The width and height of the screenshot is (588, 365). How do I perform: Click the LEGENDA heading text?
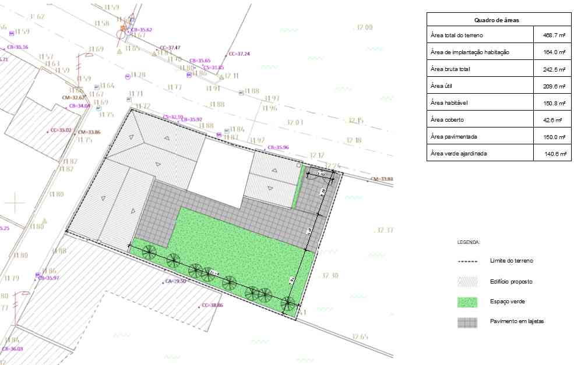[469, 242]
